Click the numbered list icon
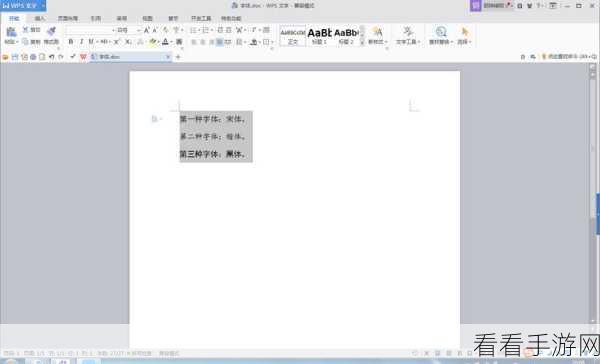Screen dimensions: 600x364 [205, 30]
